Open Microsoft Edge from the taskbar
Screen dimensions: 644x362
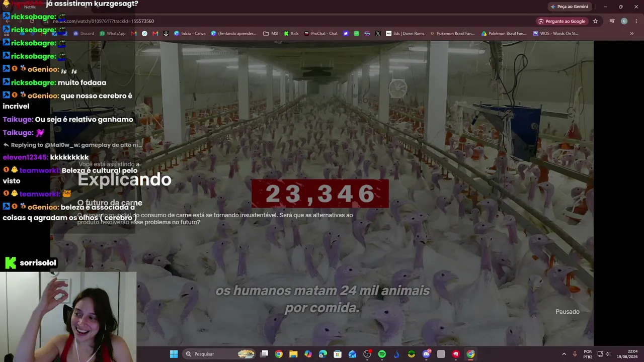tap(323, 354)
